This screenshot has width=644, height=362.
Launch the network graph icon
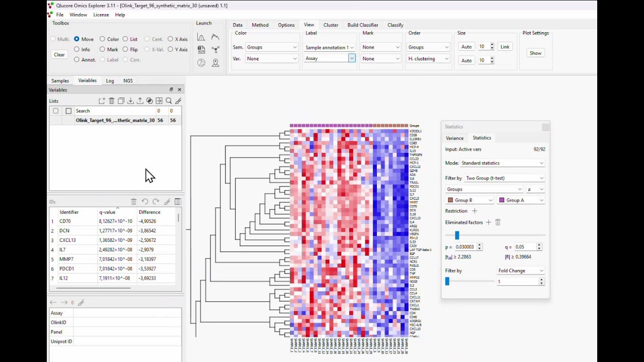click(x=215, y=50)
